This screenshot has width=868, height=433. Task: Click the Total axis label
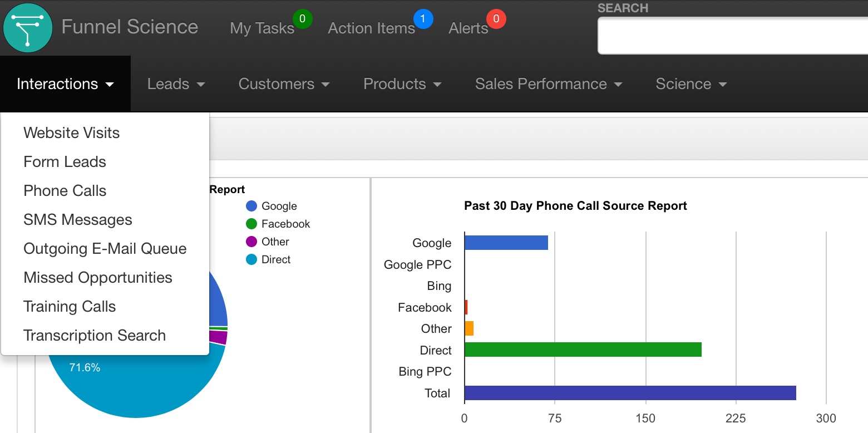click(437, 393)
